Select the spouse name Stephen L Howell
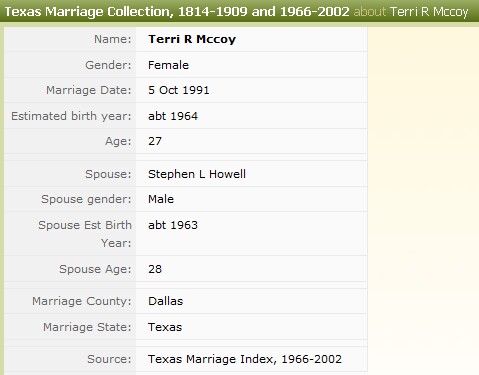This screenshot has width=479, height=375. pos(197,174)
